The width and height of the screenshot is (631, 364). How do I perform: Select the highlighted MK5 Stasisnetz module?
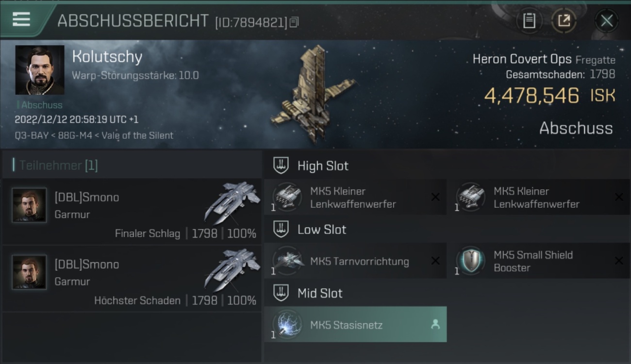click(x=355, y=324)
